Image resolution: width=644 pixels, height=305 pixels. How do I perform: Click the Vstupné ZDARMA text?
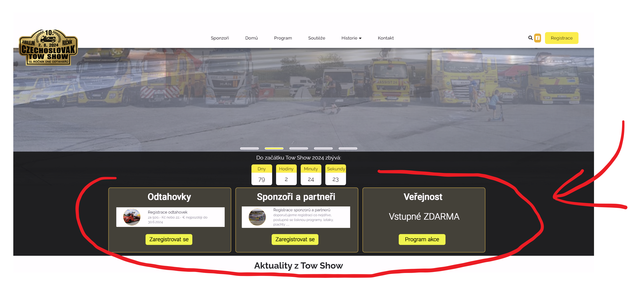pyautogui.click(x=424, y=216)
